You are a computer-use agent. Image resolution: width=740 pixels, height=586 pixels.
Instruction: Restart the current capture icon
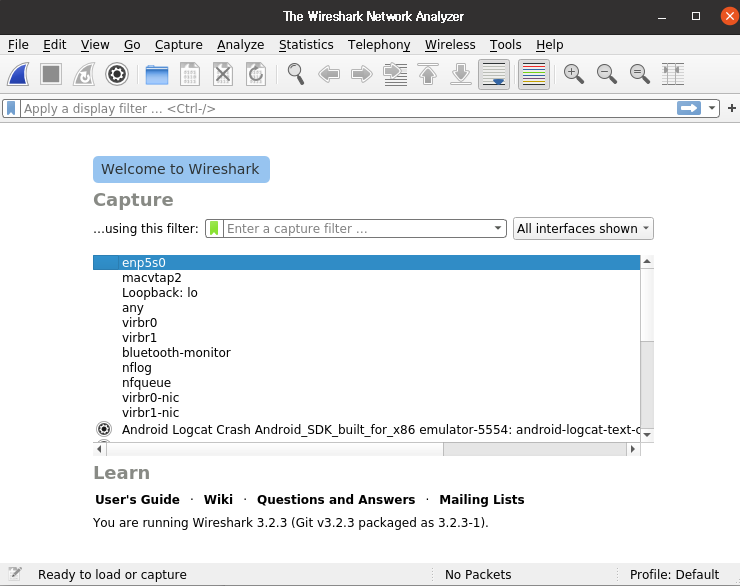coord(84,74)
